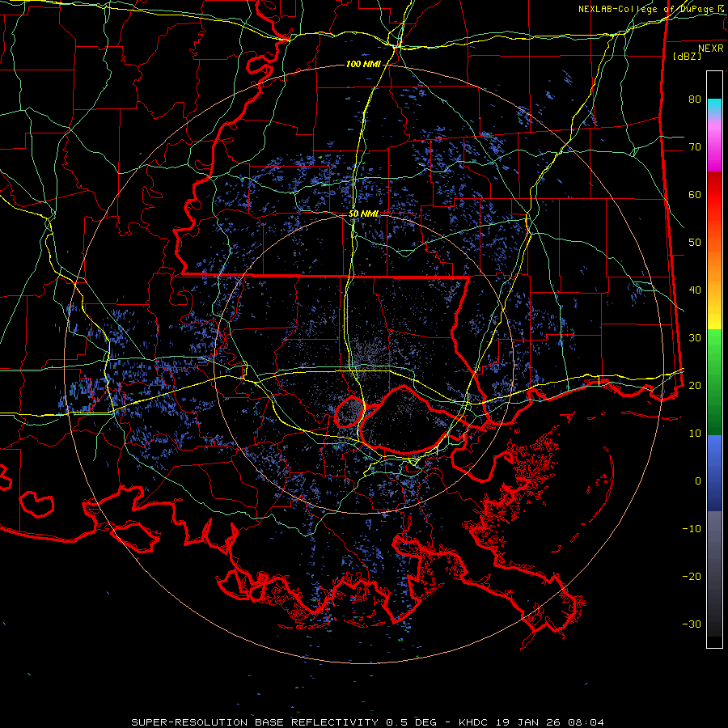
Task: Click the 40 dBZ scale value
Action: [695, 290]
